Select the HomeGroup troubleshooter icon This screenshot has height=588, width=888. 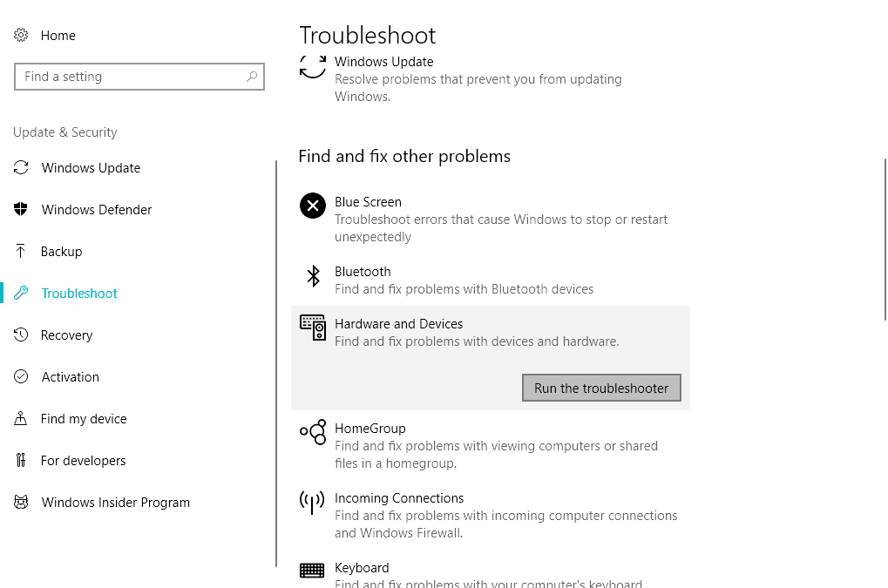point(313,432)
